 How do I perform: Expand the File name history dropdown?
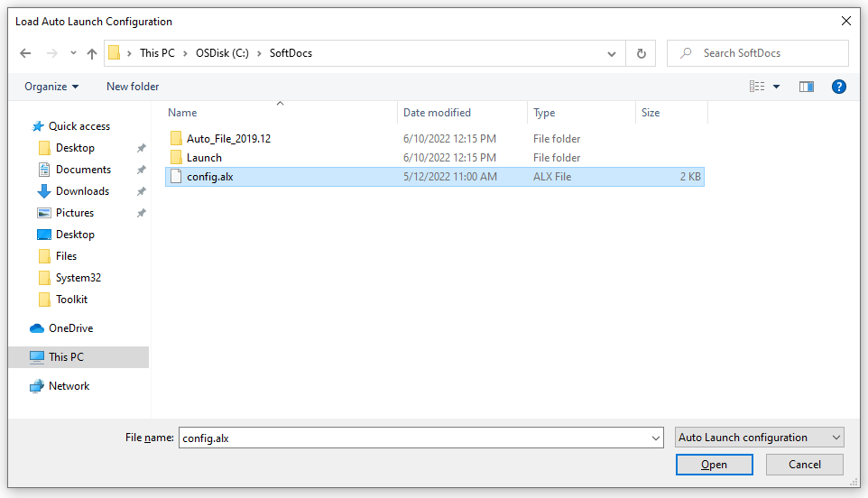(656, 438)
